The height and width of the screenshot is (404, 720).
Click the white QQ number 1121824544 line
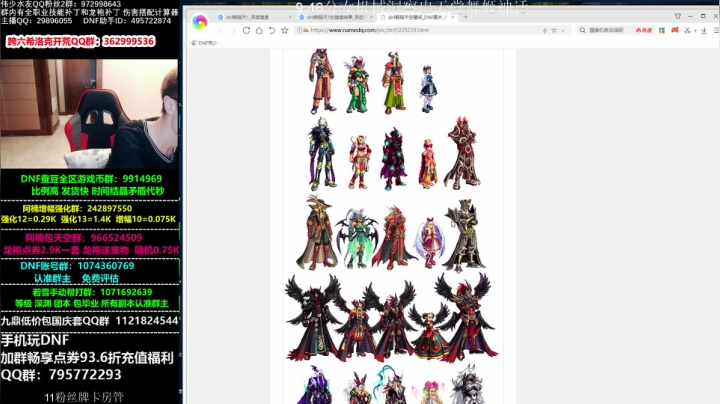89,321
